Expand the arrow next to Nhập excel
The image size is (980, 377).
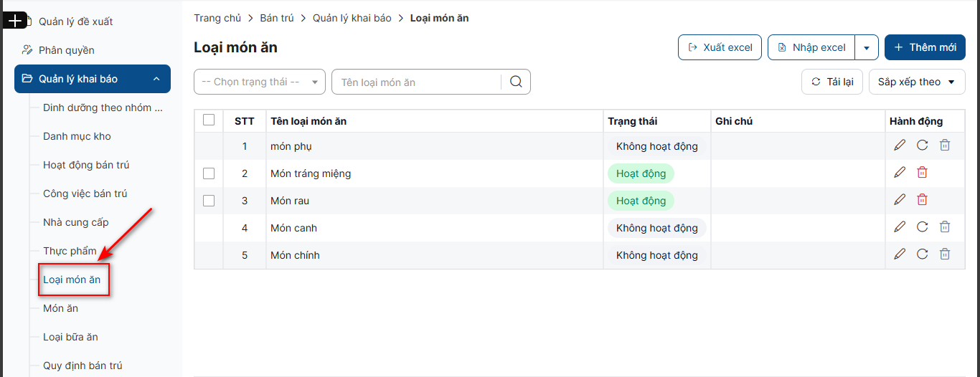pos(867,48)
